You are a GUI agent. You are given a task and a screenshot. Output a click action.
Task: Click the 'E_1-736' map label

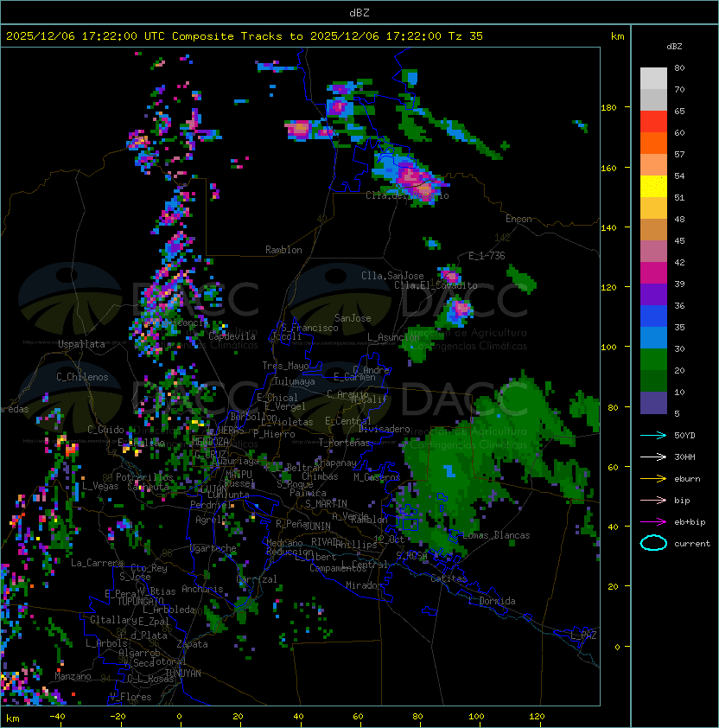coord(487,256)
